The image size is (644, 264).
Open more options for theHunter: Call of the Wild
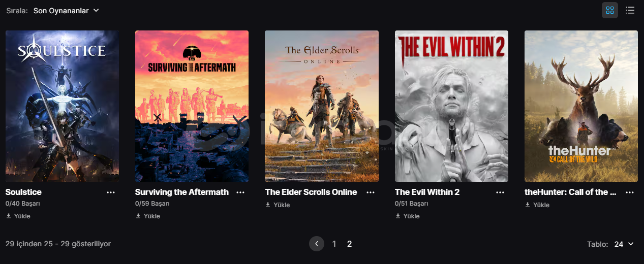[x=630, y=192]
